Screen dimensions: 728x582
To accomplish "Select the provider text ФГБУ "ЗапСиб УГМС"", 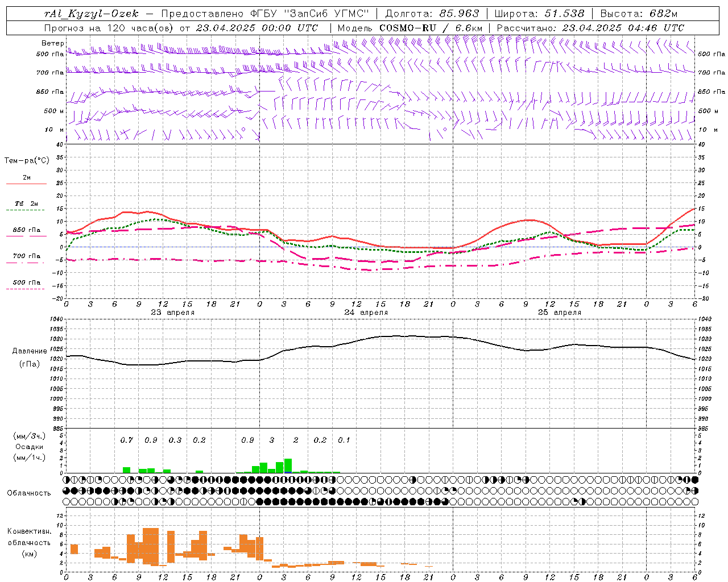I will pos(309,14).
